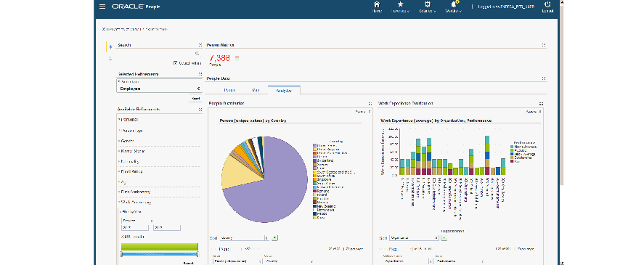Go to Home from the header
The height and width of the screenshot is (265, 644).
pos(377,7)
